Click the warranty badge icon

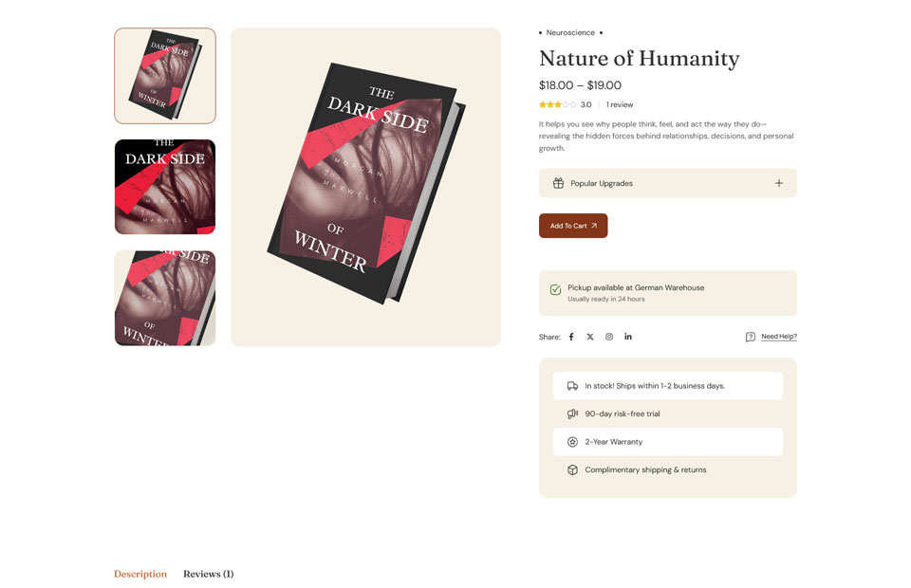(x=572, y=442)
